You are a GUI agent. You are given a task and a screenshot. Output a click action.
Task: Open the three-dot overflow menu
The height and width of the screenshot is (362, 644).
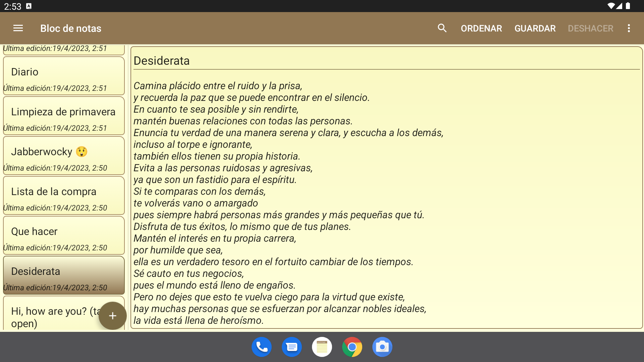click(629, 28)
